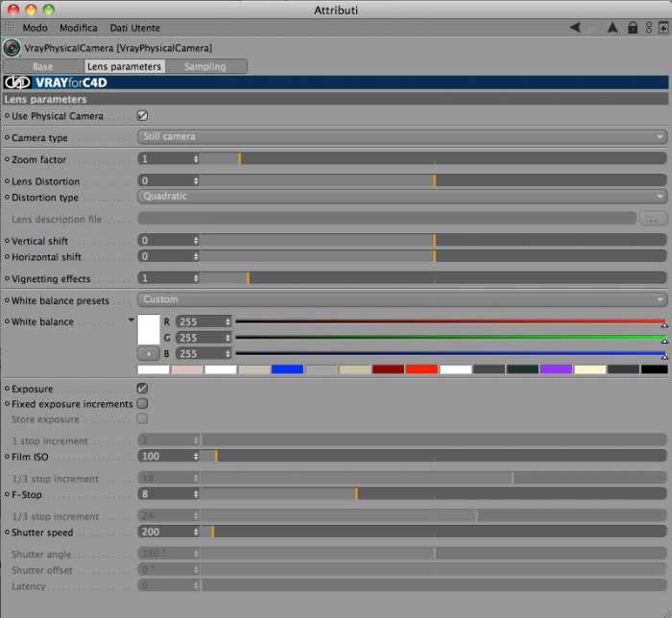Click the white balance R value spinner
The width and height of the screenshot is (672, 618).
(228, 321)
